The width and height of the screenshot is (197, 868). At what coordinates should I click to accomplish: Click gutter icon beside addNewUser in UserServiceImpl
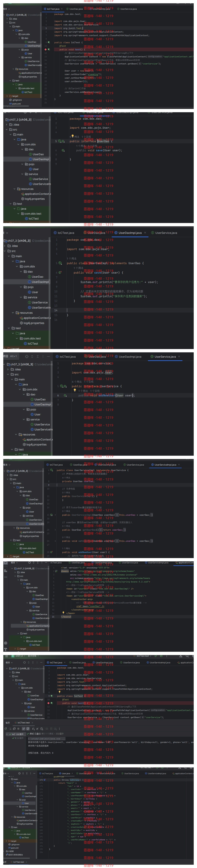(x=52, y=552)
